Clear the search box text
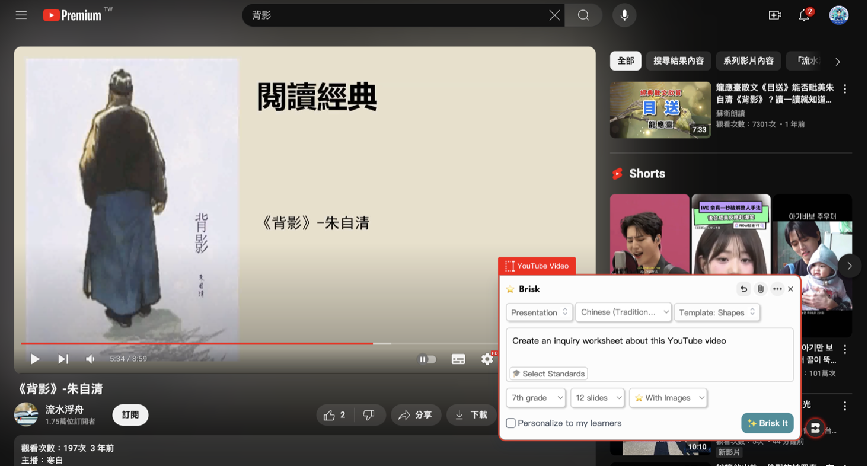868x466 pixels. pos(554,15)
